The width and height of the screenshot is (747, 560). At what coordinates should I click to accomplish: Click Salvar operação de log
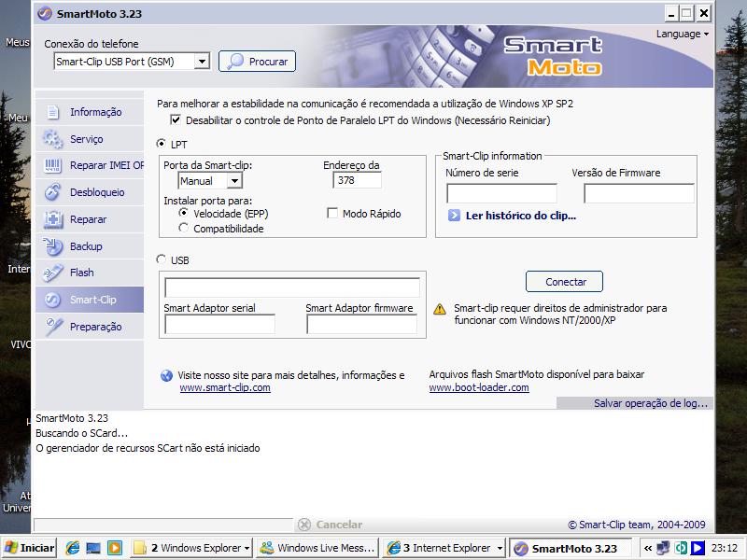pos(650,403)
